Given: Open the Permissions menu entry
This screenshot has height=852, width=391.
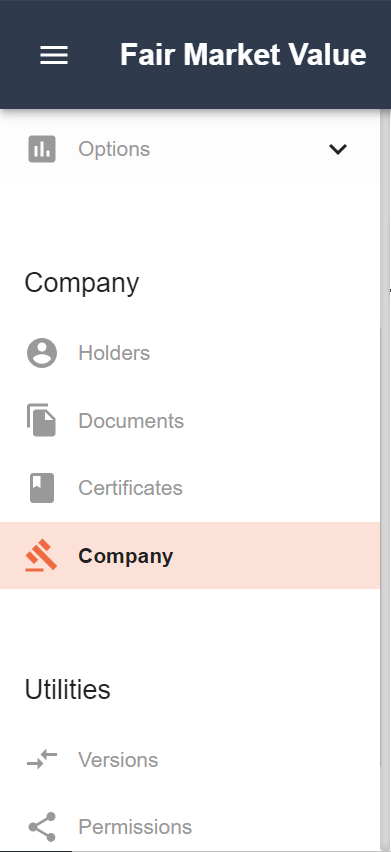Looking at the screenshot, I should point(135,827).
